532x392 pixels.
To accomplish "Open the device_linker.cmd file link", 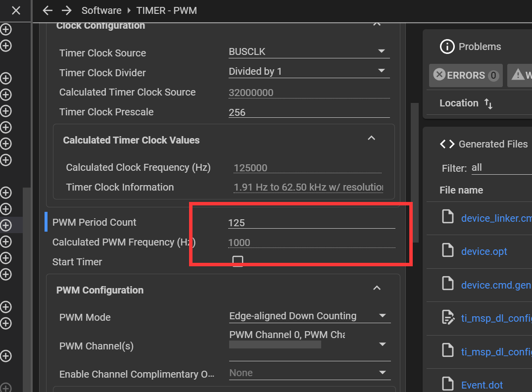I will (496, 218).
